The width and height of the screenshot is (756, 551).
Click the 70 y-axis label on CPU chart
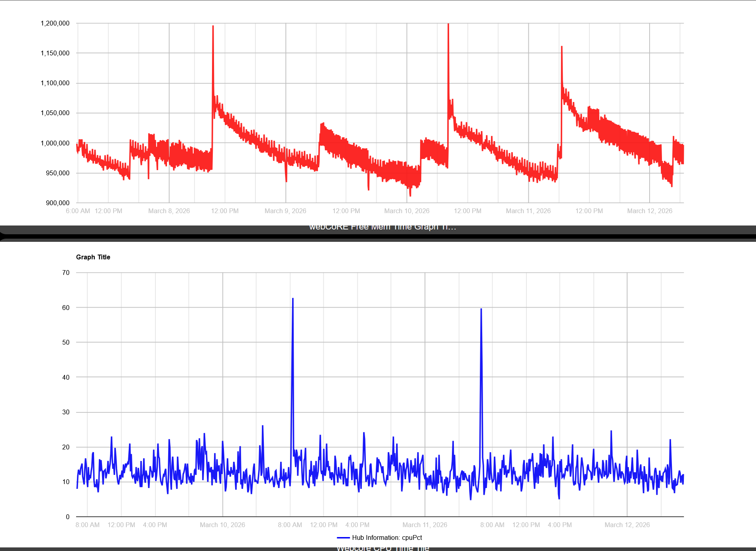66,273
